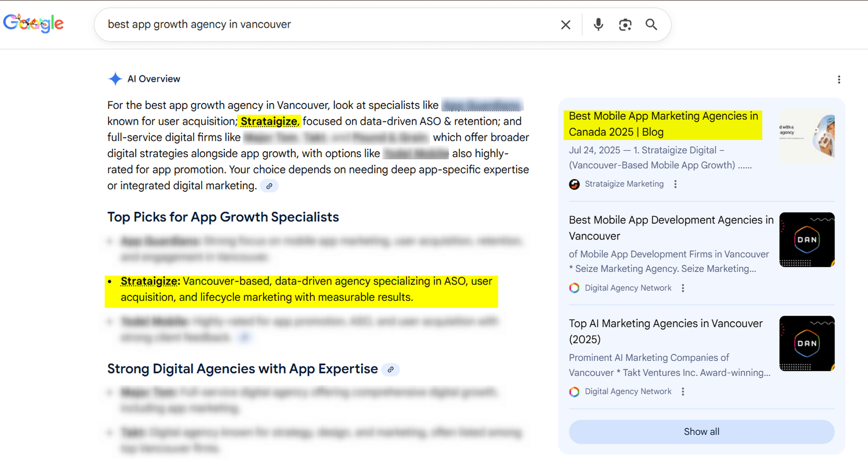Click the 'Prominent AI Marketing Companies of' snippet text
The width and height of the screenshot is (868, 459).
point(669,365)
